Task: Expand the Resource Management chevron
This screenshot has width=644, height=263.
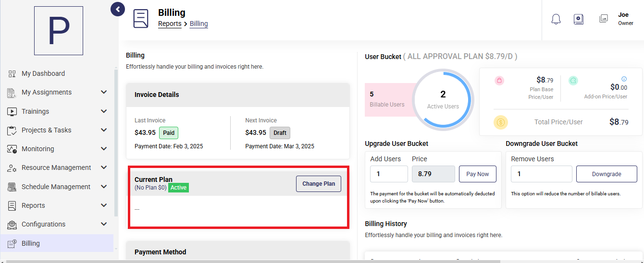Action: (x=104, y=167)
